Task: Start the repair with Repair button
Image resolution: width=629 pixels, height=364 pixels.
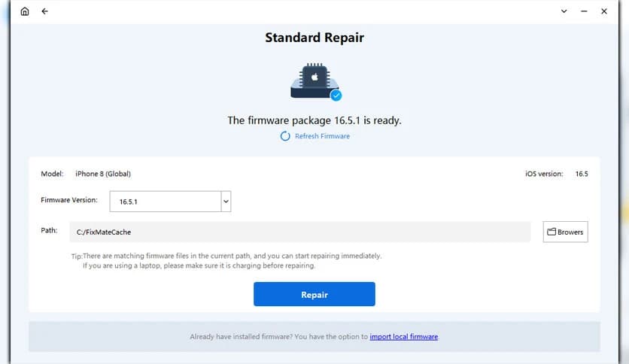Action: coord(314,294)
